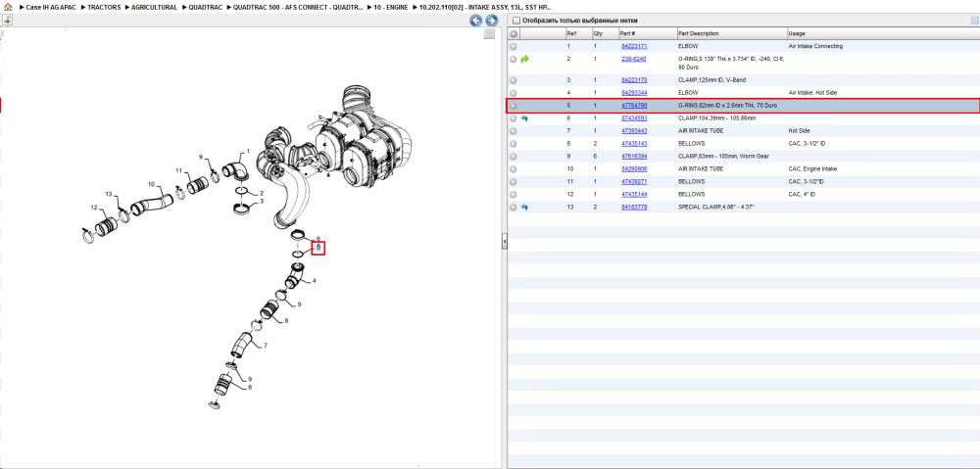Screen dimensions: 980x469
Task: Add CLAMP 87434593 via its plus icon
Action: click(x=514, y=118)
